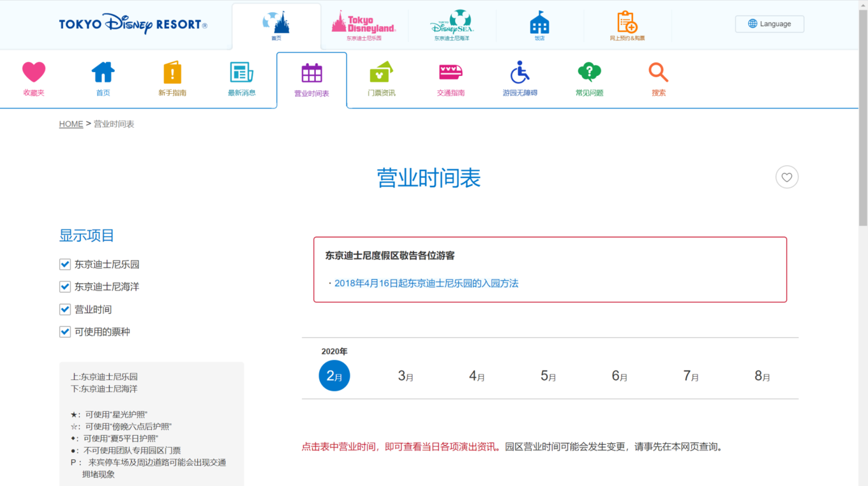Select 营业时间表 calendar icon

311,73
